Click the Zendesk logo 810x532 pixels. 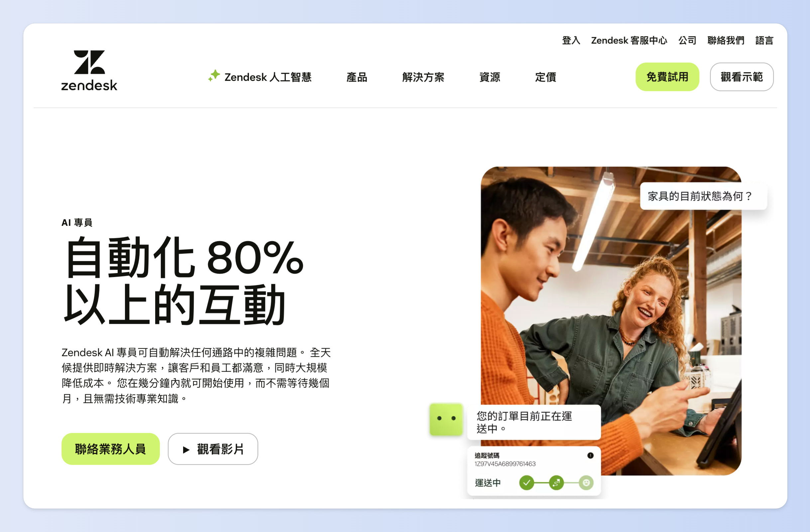[89, 70]
